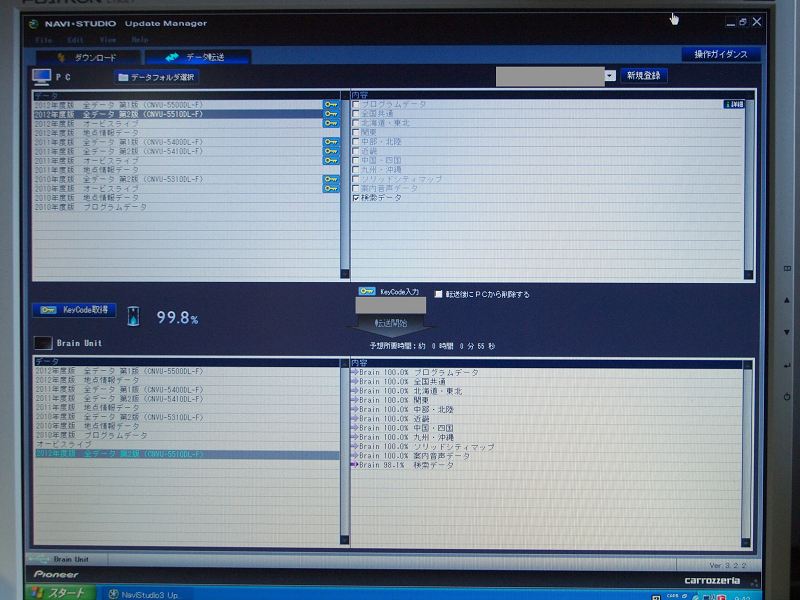
Task: Open 操作ガイダンス guidance button
Action: pyautogui.click(x=720, y=54)
